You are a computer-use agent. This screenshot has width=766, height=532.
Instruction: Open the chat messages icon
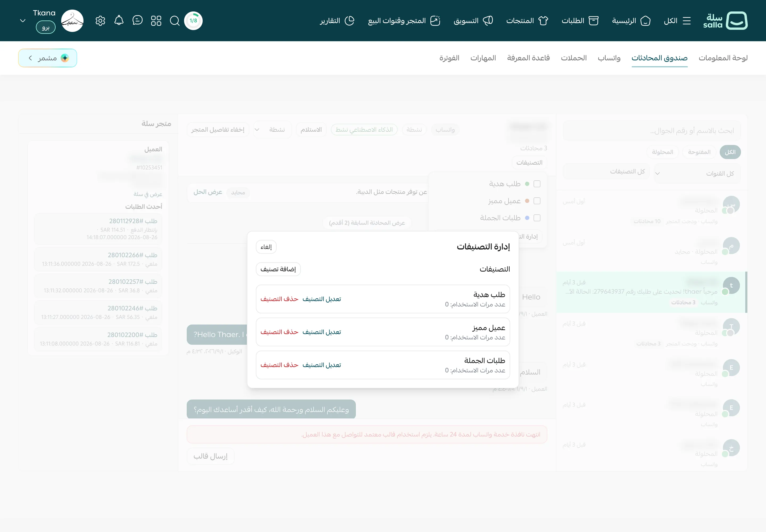coord(137,21)
